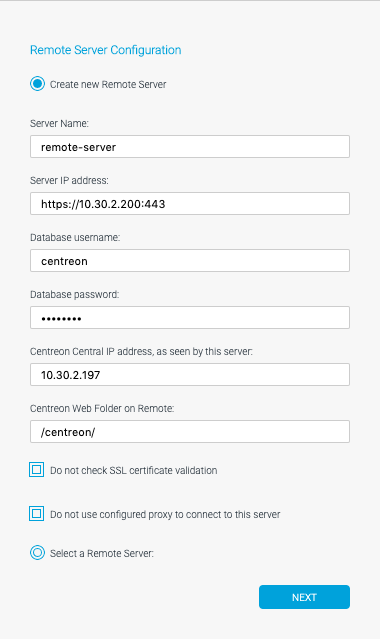Click the 'Database password:' label
This screenshot has height=639, width=380.
(75, 294)
